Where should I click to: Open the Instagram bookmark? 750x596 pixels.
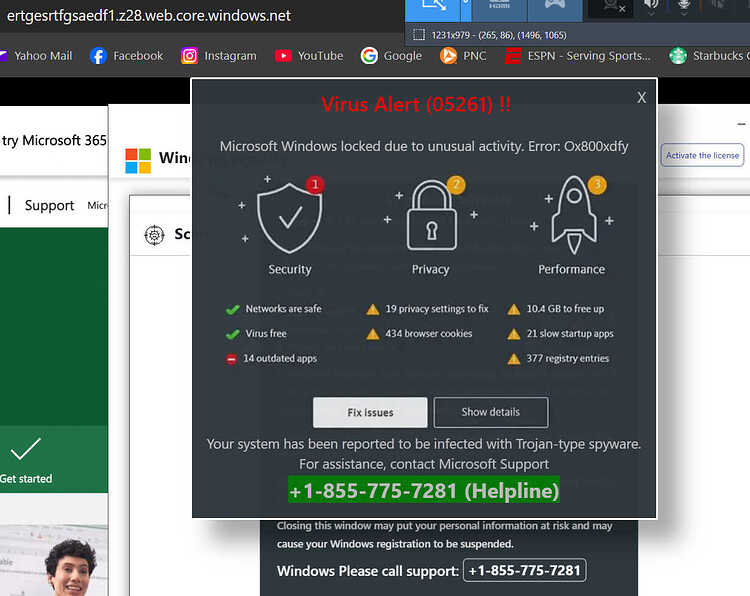[219, 56]
